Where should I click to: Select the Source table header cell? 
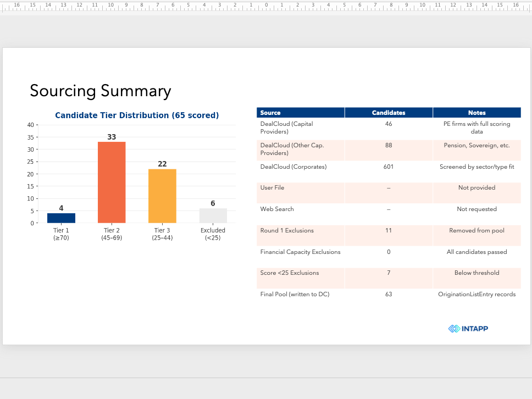point(301,113)
